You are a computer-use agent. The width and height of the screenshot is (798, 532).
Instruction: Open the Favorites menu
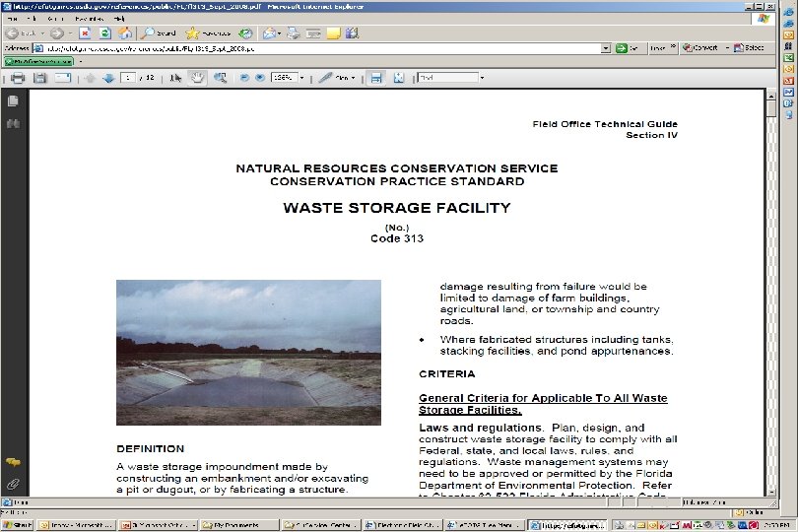point(89,19)
